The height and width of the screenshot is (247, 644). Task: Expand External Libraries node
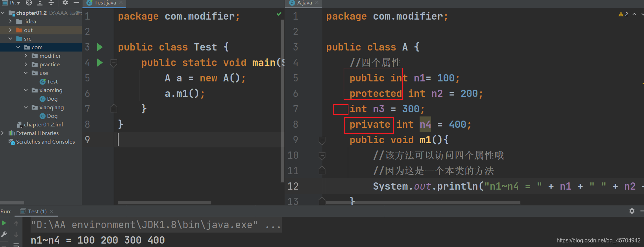(x=3, y=133)
